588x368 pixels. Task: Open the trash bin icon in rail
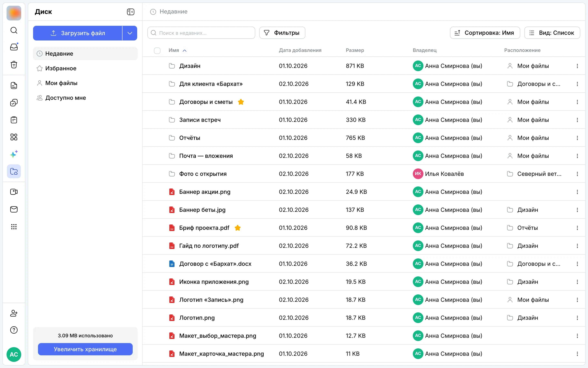14,64
